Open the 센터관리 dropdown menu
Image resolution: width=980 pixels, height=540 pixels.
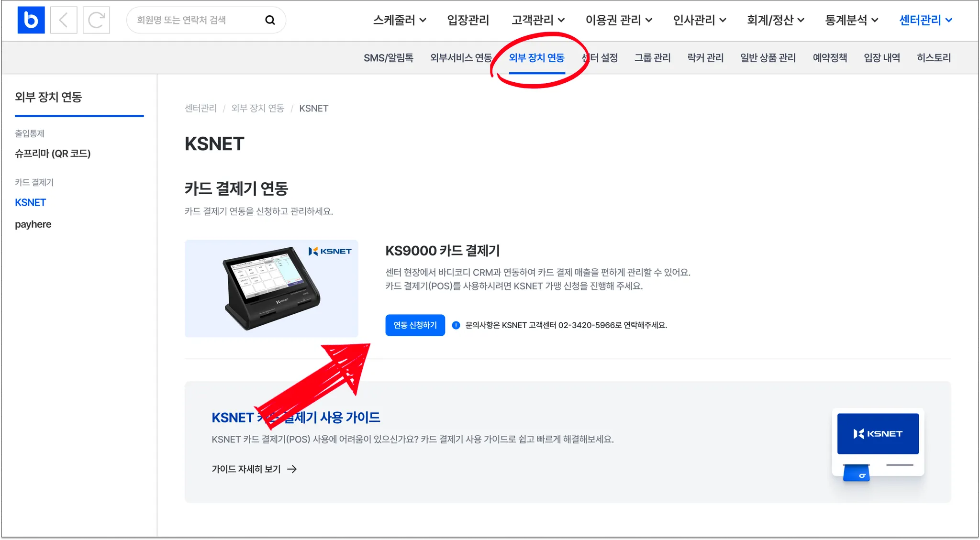click(925, 20)
